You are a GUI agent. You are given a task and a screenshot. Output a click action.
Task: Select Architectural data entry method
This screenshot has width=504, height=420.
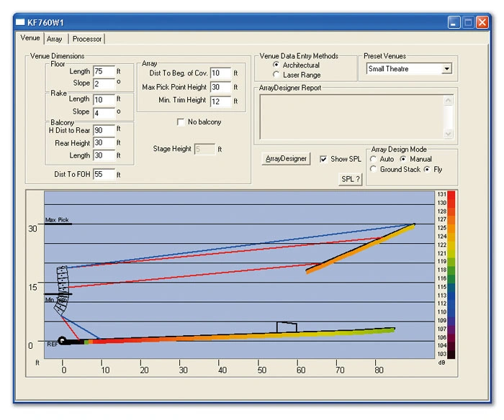coord(276,65)
